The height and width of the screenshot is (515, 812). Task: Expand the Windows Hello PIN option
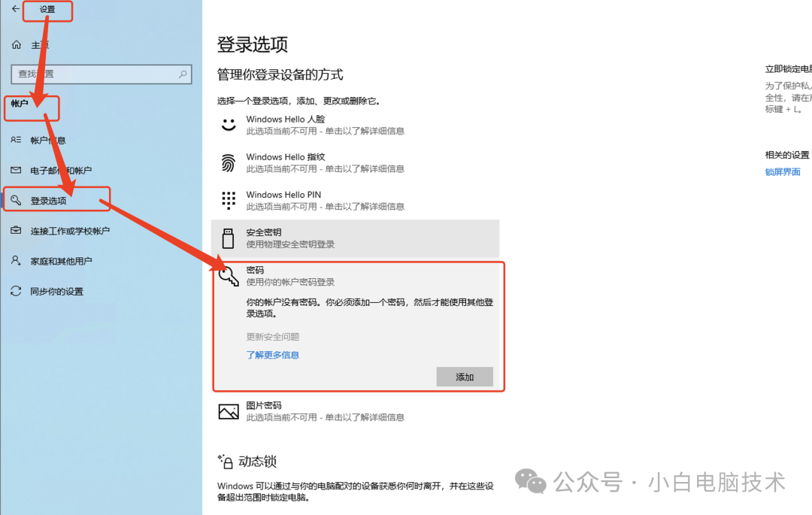click(x=355, y=200)
